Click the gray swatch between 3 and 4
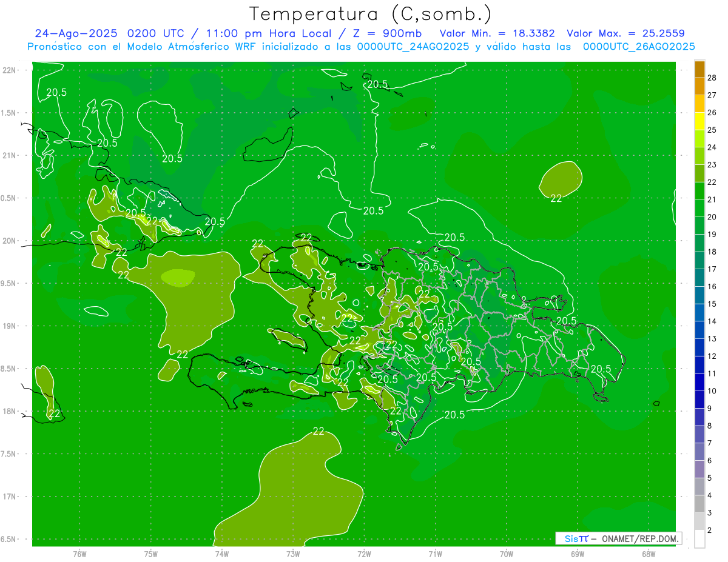This screenshot has width=728, height=562. [699, 504]
